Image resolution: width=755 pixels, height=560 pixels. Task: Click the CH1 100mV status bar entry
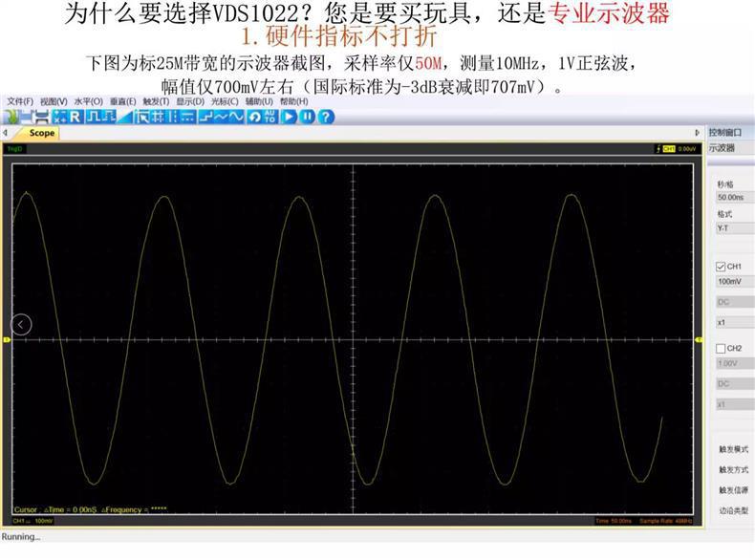point(32,521)
